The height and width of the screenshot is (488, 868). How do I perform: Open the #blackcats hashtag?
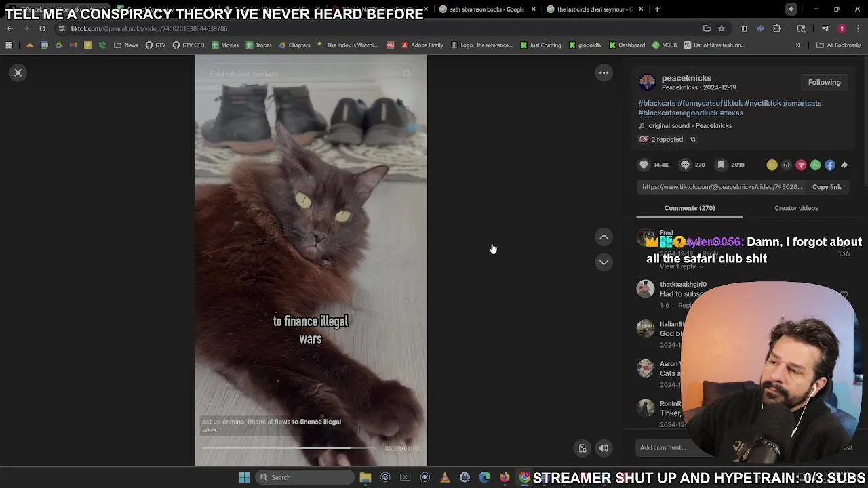click(656, 103)
